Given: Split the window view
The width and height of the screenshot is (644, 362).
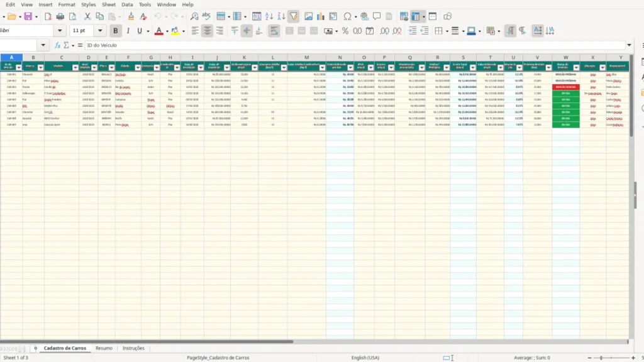Looking at the screenshot, I should [x=433, y=16].
